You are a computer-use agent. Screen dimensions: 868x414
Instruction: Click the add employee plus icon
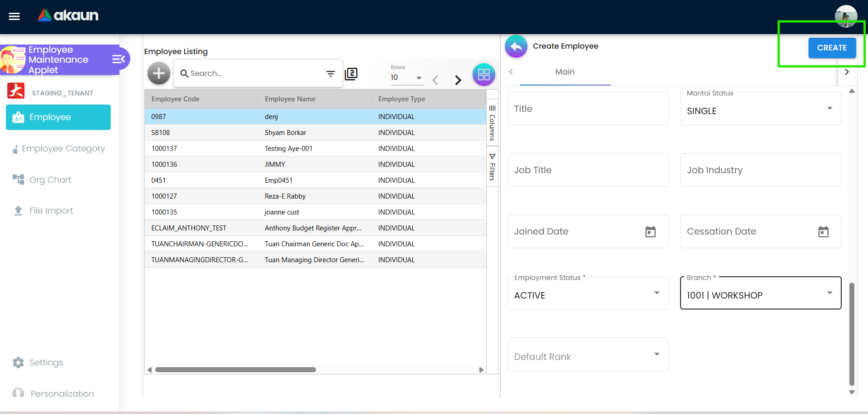pos(159,73)
